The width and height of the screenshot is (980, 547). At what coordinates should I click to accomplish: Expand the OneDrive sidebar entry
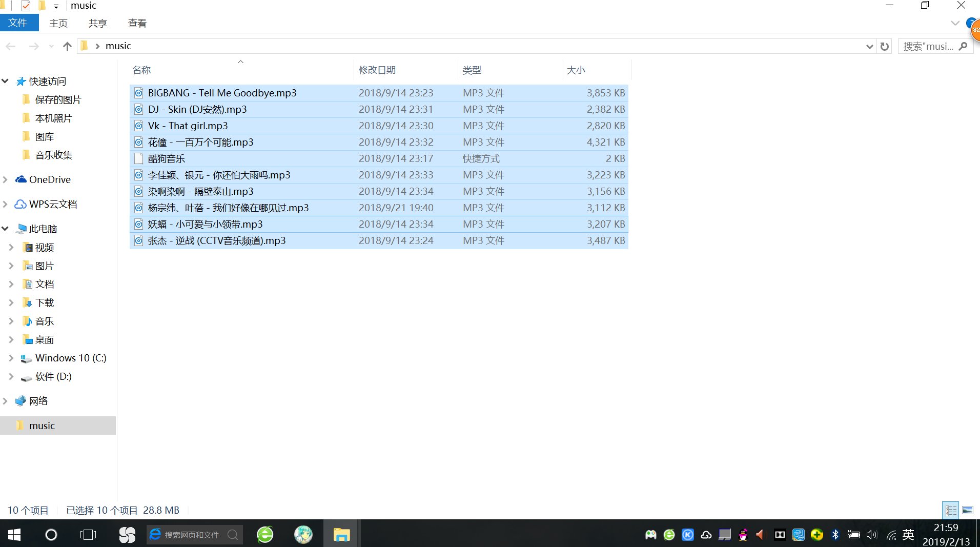click(5, 179)
